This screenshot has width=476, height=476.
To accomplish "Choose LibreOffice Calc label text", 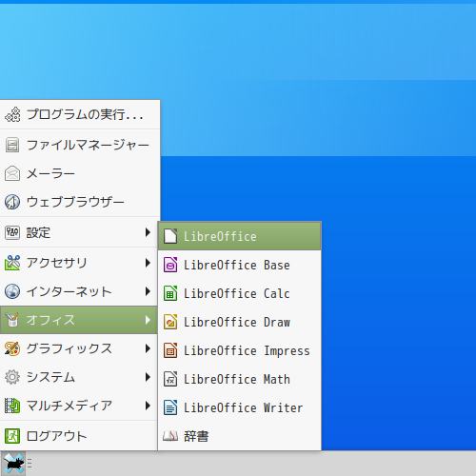I will (x=237, y=294).
